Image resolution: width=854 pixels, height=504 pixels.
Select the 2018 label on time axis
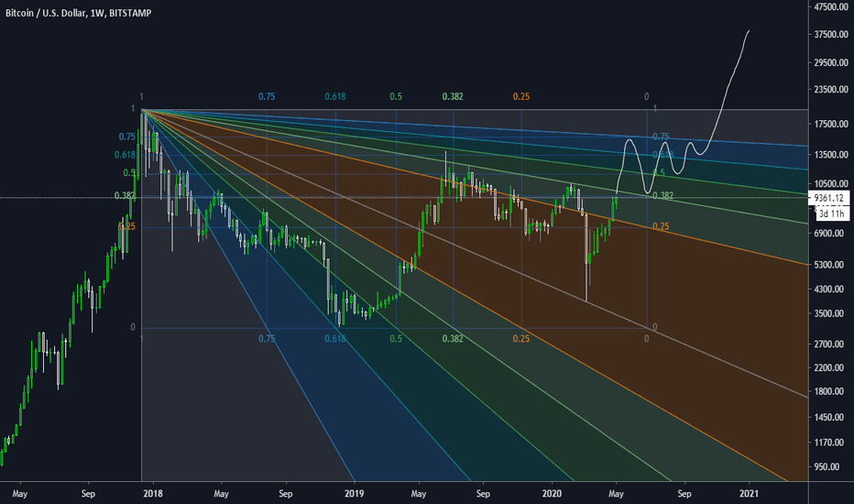coord(152,494)
